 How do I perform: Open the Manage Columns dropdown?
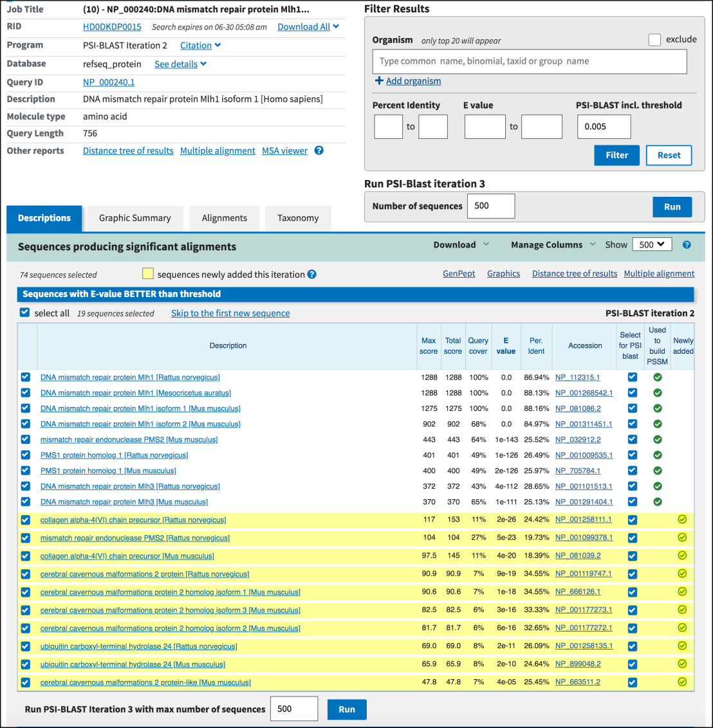552,245
